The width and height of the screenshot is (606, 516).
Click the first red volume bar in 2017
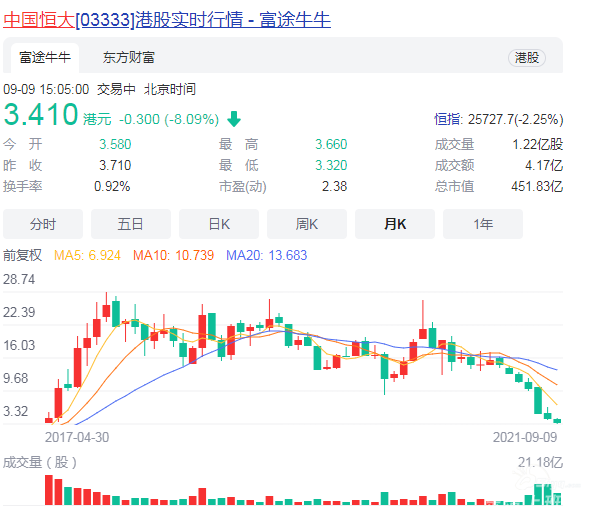point(49,490)
